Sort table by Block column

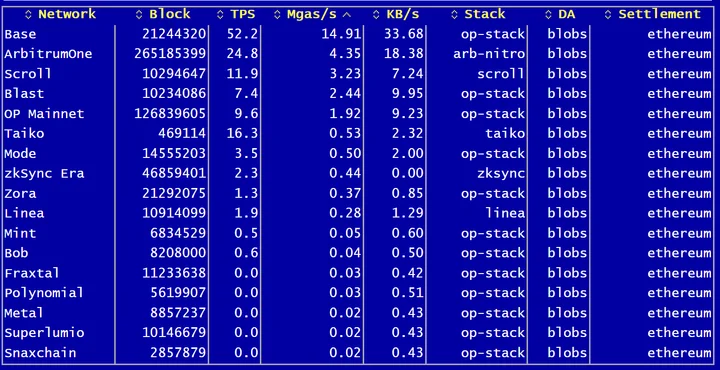pyautogui.click(x=163, y=14)
